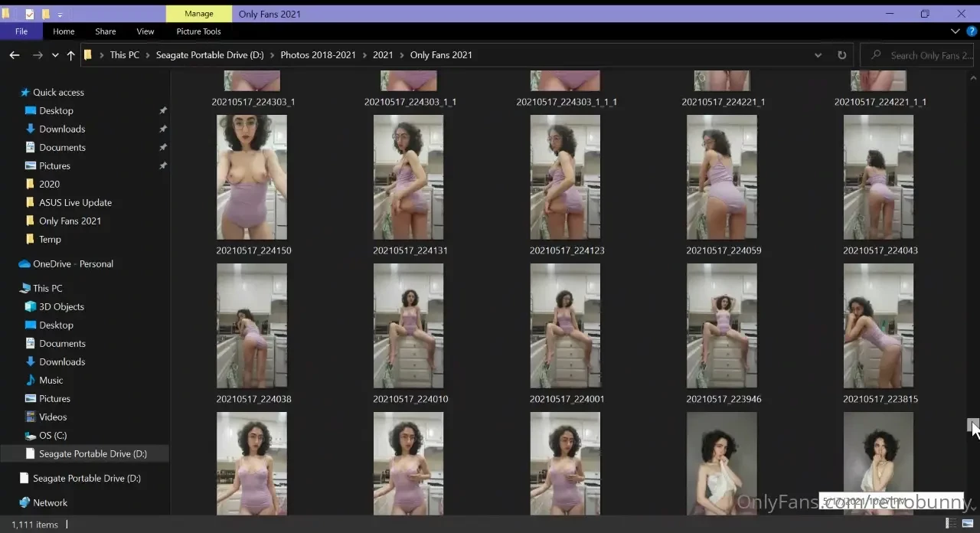
Task: Go up one folder level arrow
Action: click(70, 55)
